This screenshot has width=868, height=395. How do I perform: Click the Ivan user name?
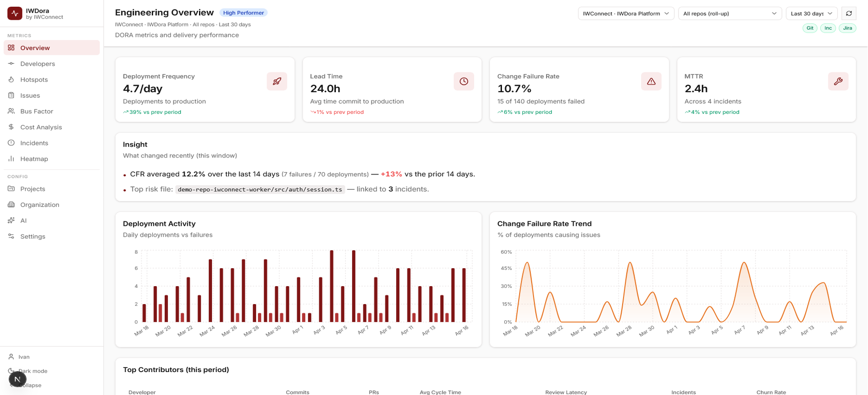[24, 357]
